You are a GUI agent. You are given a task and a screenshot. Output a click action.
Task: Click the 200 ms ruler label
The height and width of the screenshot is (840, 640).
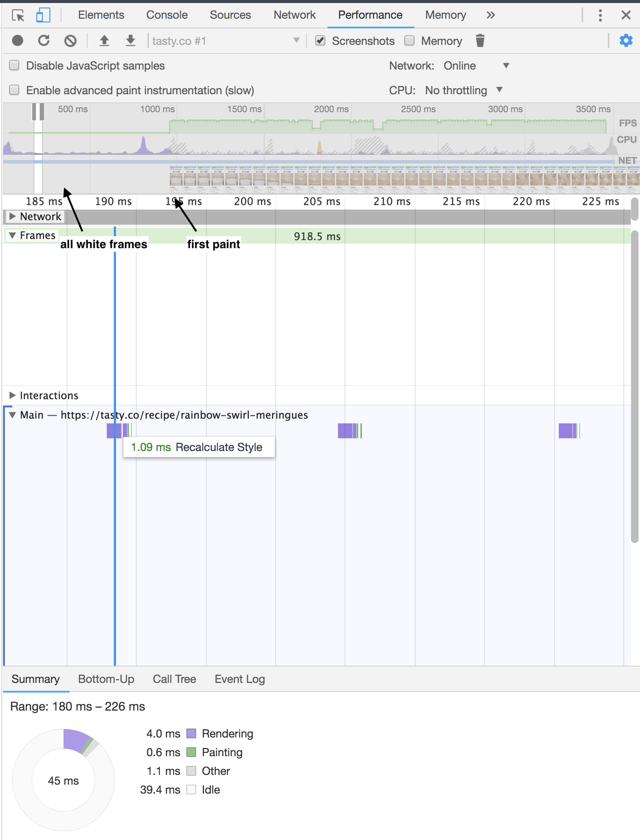coord(252,201)
